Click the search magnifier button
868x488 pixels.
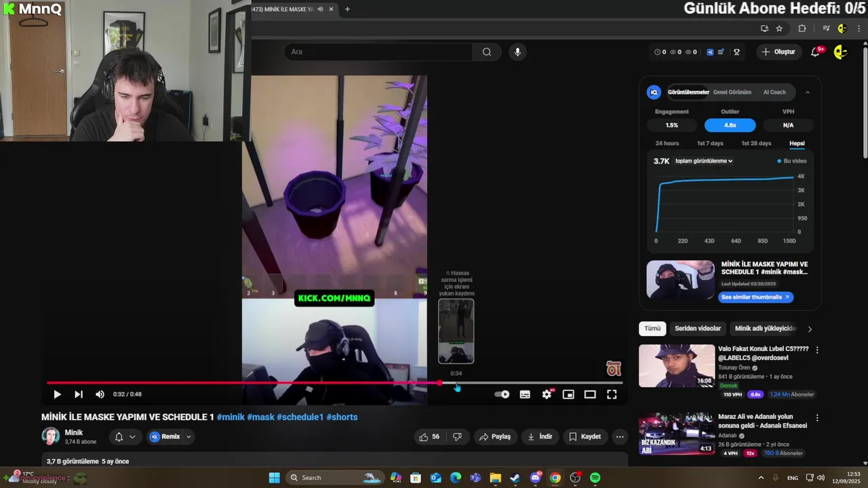pyautogui.click(x=487, y=52)
